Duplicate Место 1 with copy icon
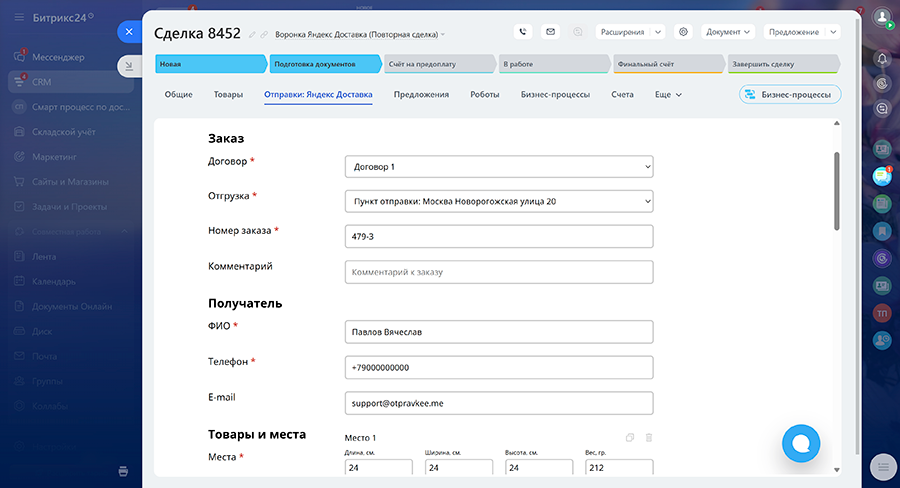This screenshot has height=488, width=900. (630, 437)
